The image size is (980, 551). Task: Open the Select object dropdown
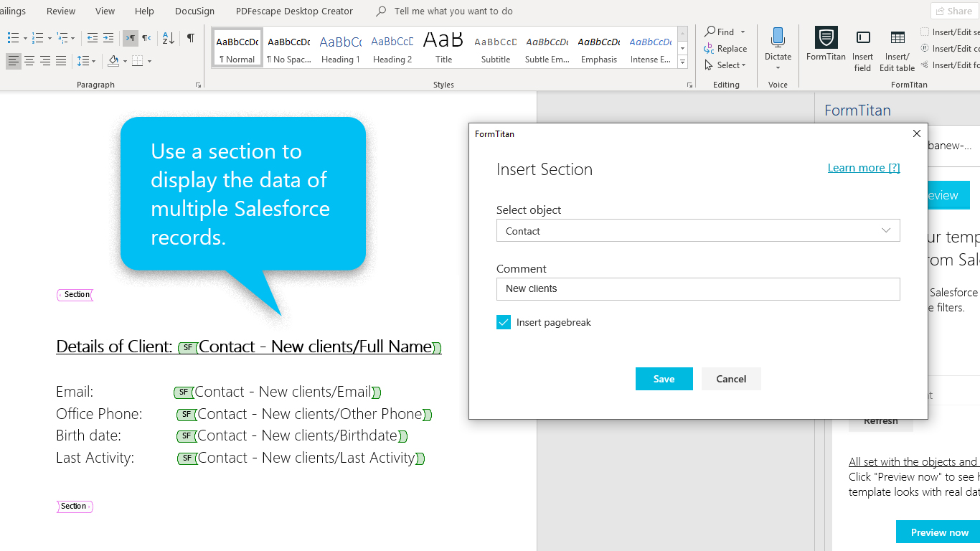tap(697, 231)
